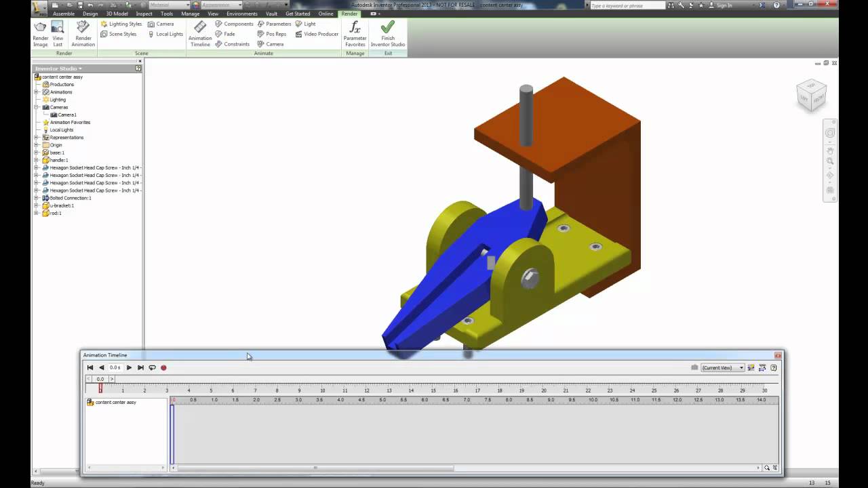Toggle the record animation button
The height and width of the screenshot is (488, 868).
(163, 367)
